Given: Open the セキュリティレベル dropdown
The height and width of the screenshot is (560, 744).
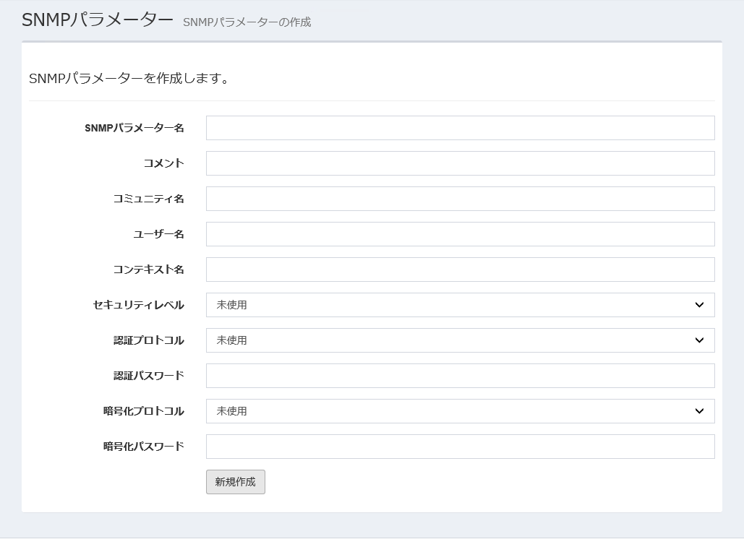Looking at the screenshot, I should (x=460, y=305).
